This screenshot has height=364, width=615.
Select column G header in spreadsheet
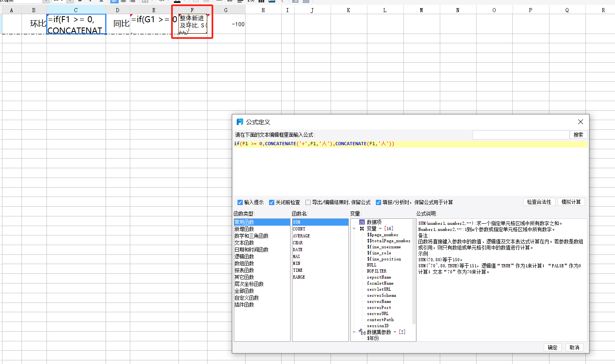pyautogui.click(x=226, y=10)
